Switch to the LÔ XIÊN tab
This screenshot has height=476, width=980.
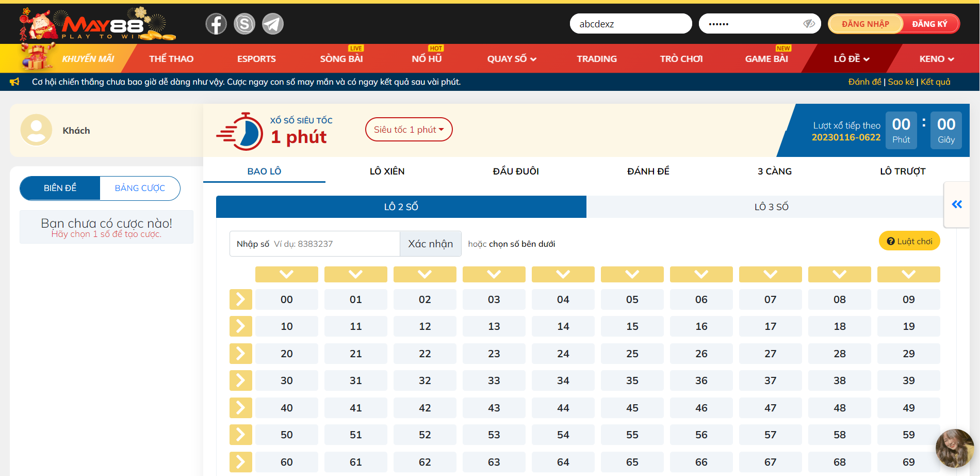click(x=387, y=171)
